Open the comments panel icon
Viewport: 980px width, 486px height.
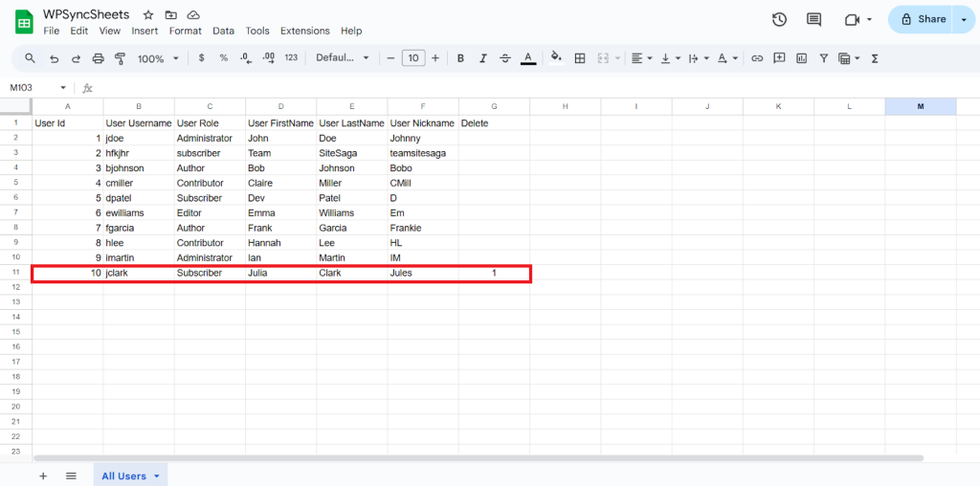click(x=813, y=19)
